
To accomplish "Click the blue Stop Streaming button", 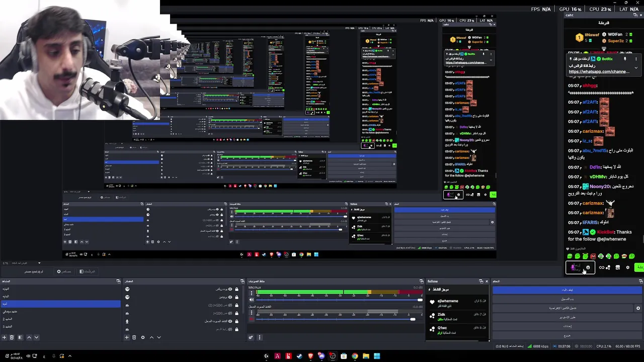I will pos(567,290).
